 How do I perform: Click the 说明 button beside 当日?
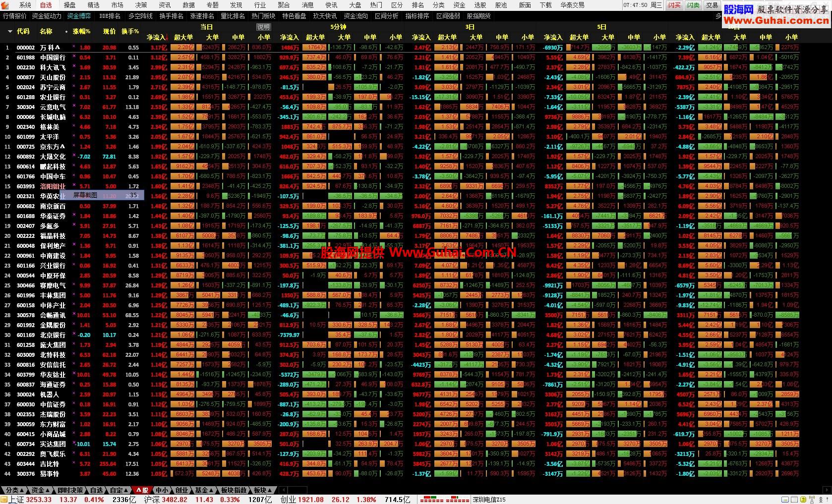click(264, 27)
